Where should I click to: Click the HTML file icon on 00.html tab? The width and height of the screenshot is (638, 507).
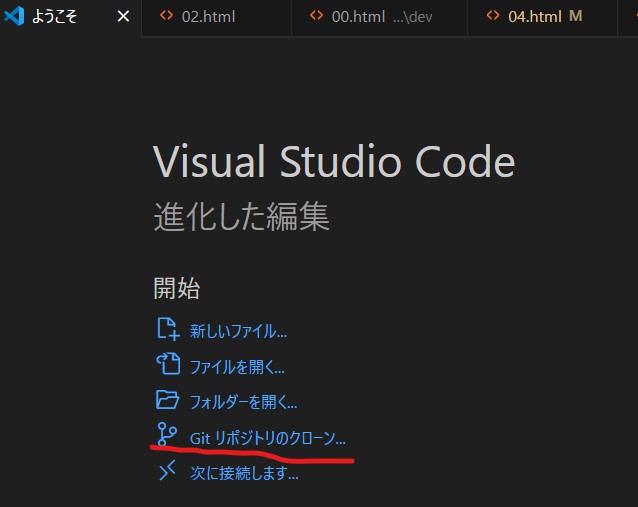pyautogui.click(x=317, y=16)
